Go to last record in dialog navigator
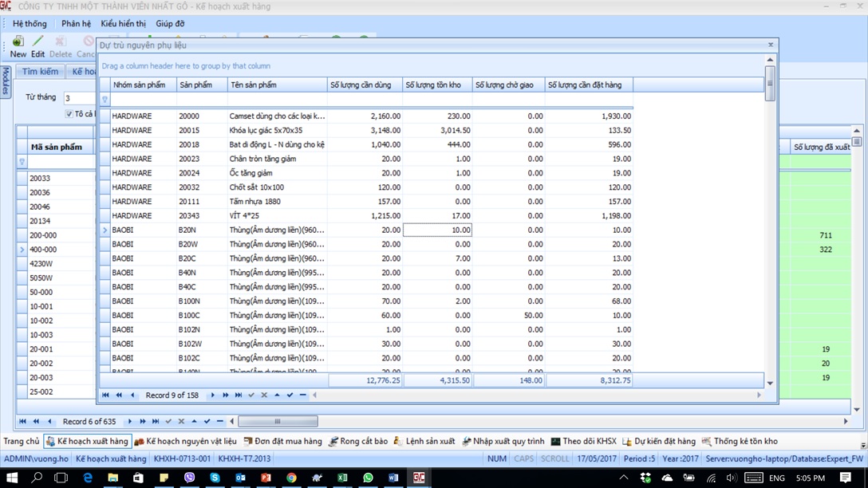 [238, 396]
